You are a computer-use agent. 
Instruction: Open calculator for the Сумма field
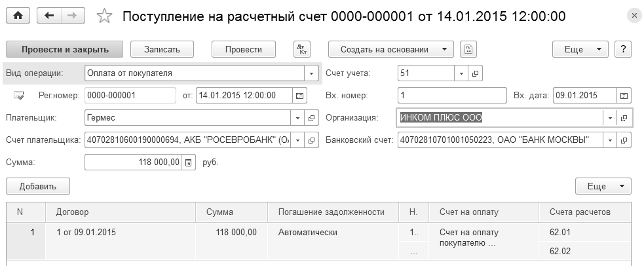coord(188,162)
